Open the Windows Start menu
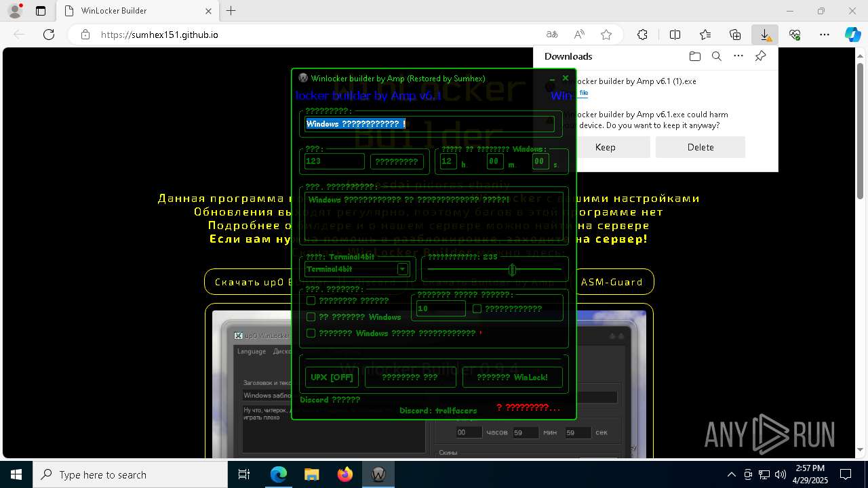 [16, 474]
